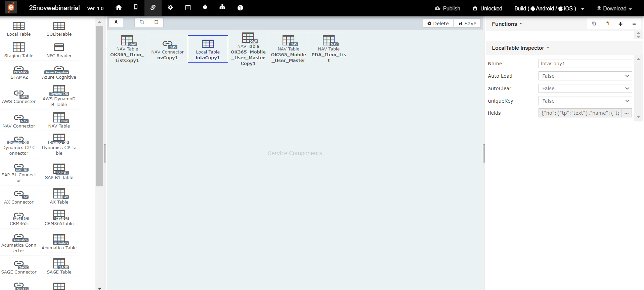Select the SAP B1 Table
Screen dimensions: 644x290
[x=59, y=172]
